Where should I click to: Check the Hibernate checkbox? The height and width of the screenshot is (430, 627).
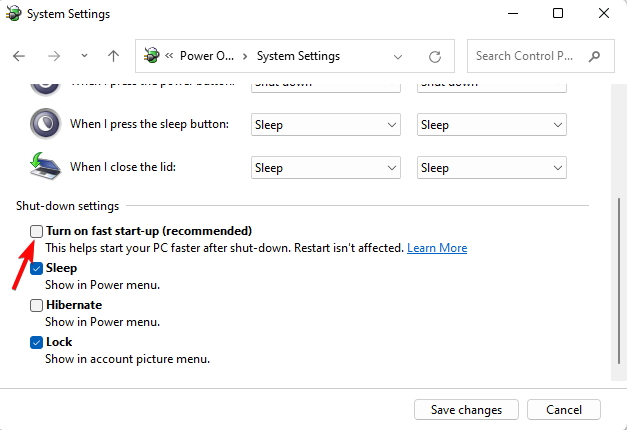[x=37, y=305]
